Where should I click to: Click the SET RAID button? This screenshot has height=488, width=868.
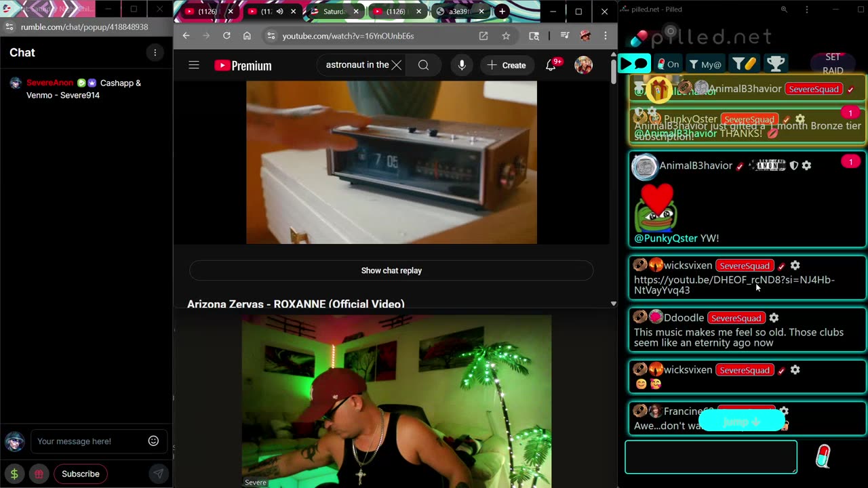pos(833,64)
